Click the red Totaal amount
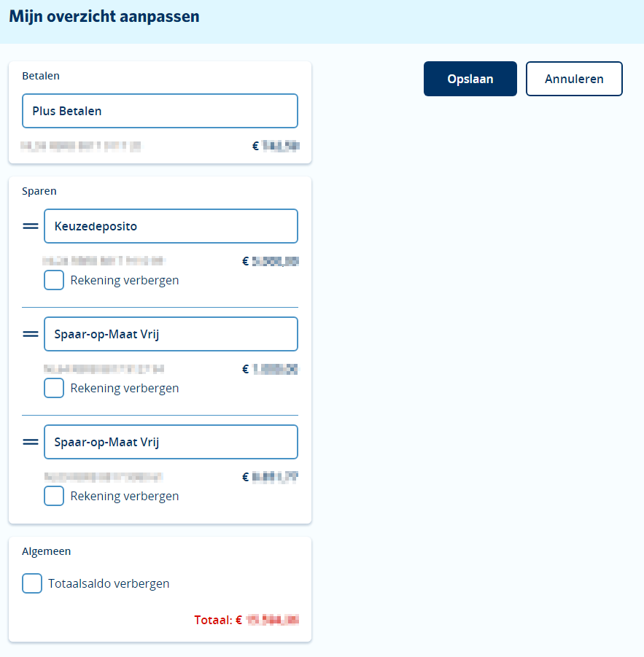644x657 pixels. (x=271, y=621)
